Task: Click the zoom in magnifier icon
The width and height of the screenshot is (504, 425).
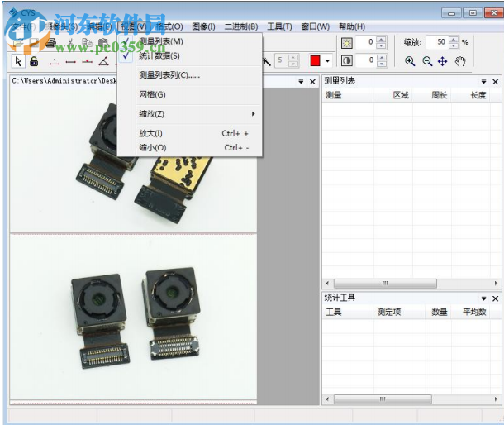Action: click(411, 61)
